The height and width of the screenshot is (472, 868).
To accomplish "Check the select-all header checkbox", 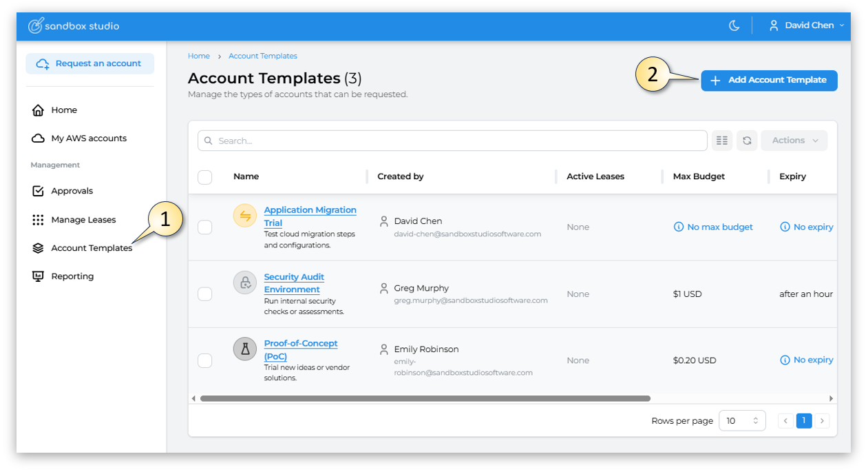I will coord(205,177).
